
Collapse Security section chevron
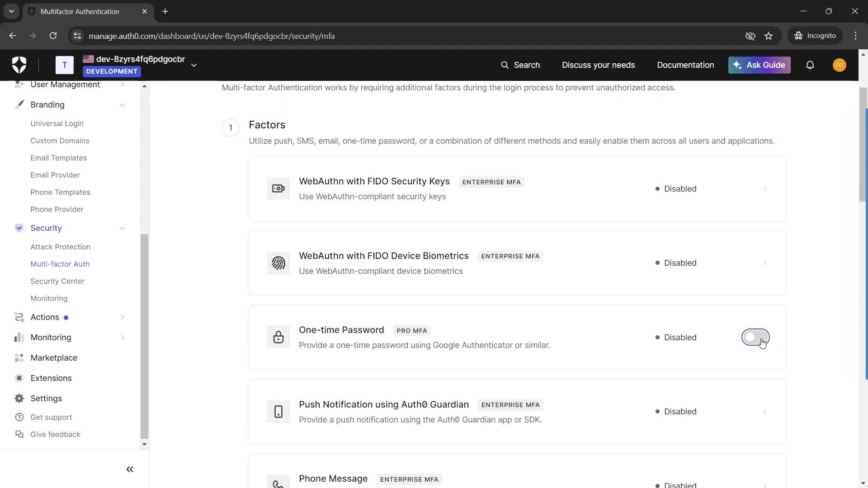[x=123, y=228]
